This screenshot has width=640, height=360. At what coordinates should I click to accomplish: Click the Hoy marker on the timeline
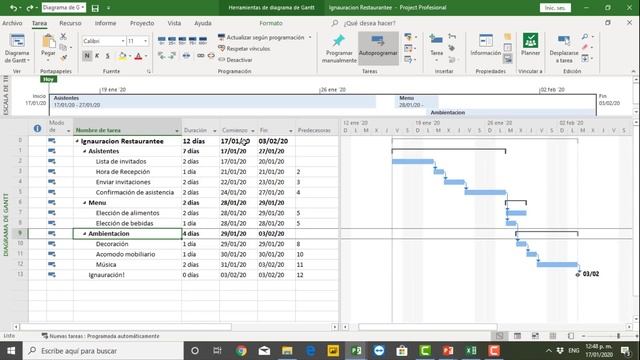[x=49, y=79]
